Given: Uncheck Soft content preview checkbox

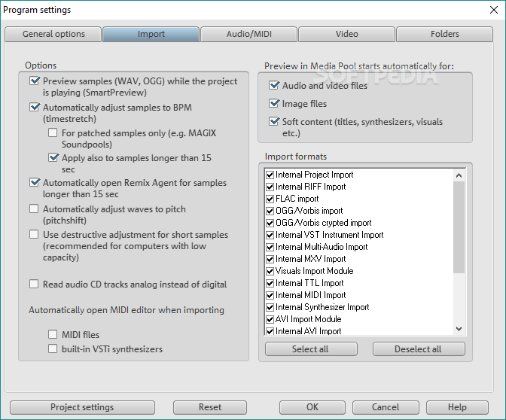Looking at the screenshot, I should pyautogui.click(x=274, y=121).
